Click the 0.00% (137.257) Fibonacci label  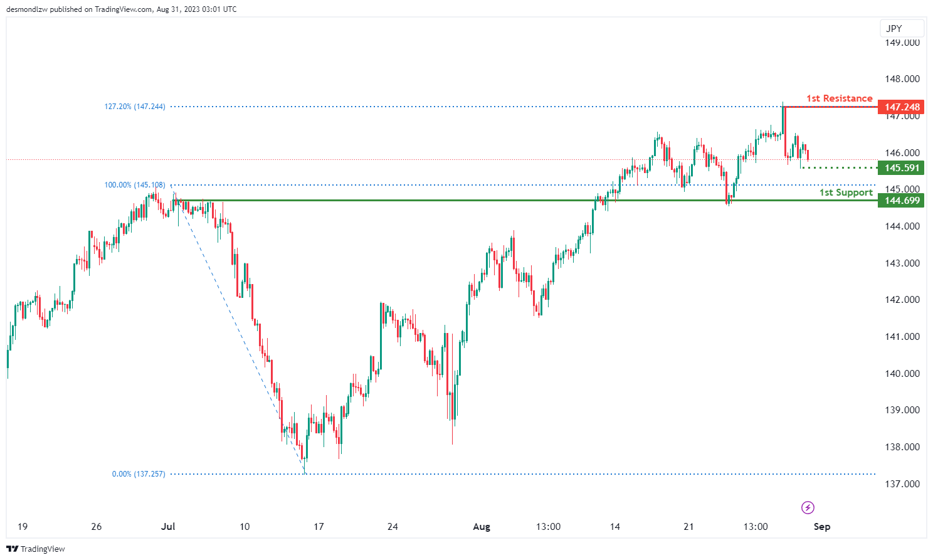pyautogui.click(x=139, y=474)
